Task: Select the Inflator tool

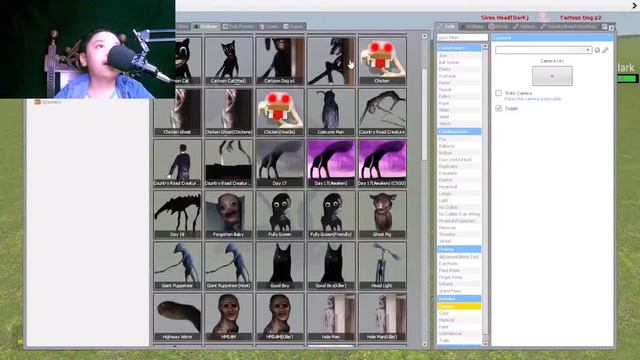Action: 459,284
